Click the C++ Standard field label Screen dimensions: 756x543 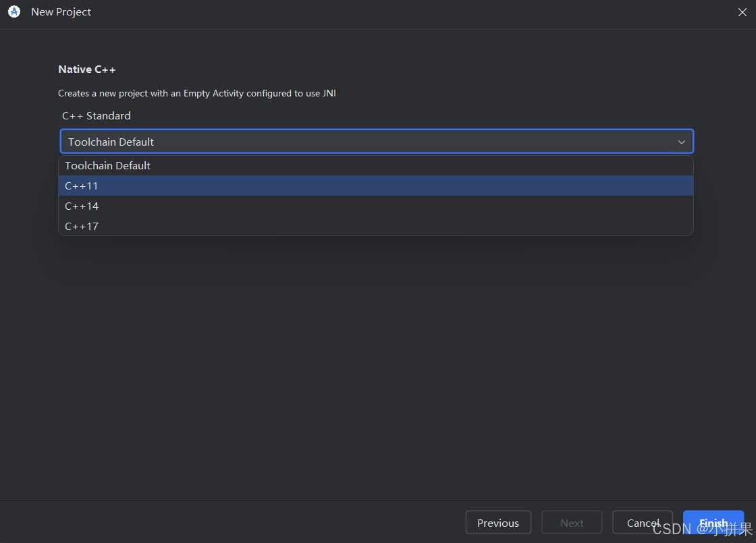[x=97, y=116]
